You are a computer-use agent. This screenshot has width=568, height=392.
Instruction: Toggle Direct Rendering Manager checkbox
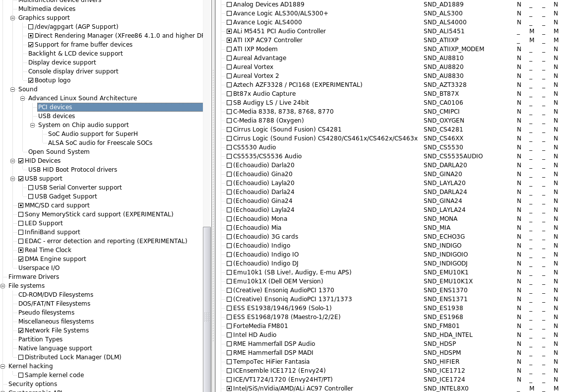31,36
